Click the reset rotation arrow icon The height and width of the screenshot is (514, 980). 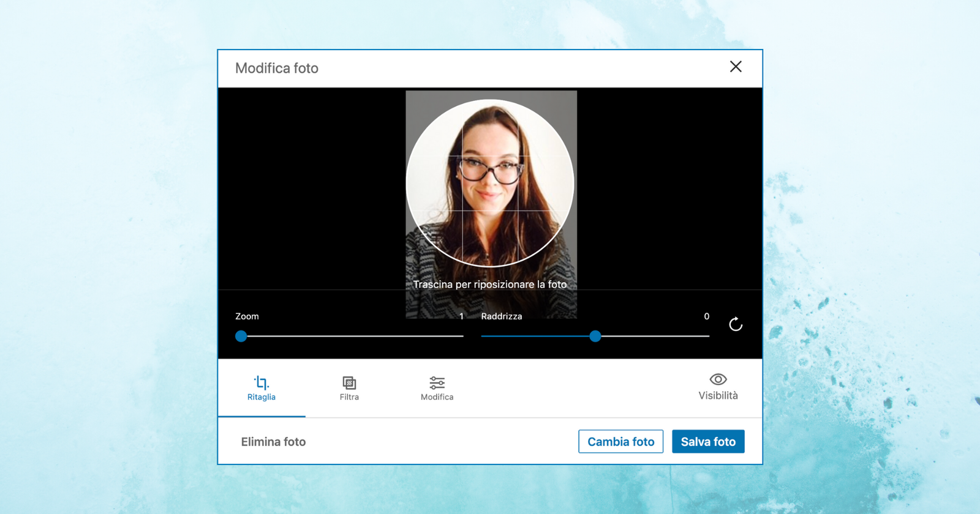(736, 324)
